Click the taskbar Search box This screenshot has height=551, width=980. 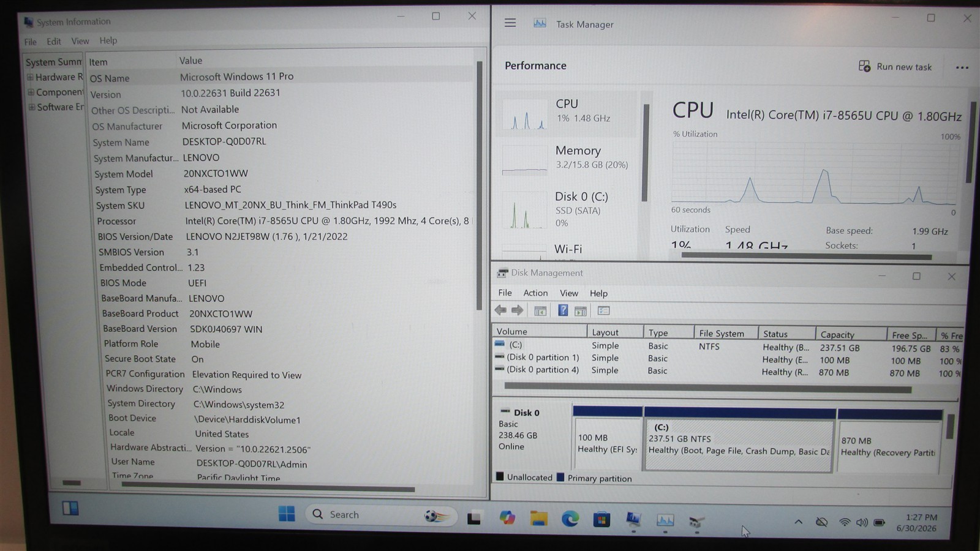click(381, 515)
